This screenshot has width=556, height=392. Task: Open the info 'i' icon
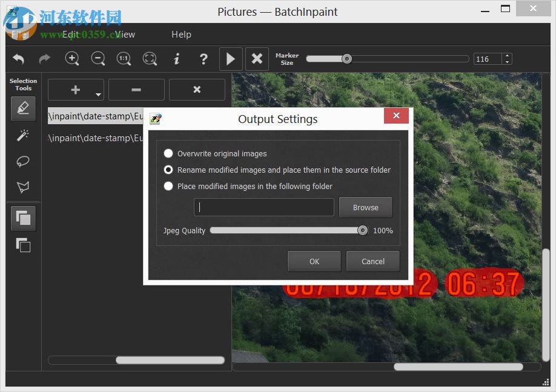(x=176, y=59)
